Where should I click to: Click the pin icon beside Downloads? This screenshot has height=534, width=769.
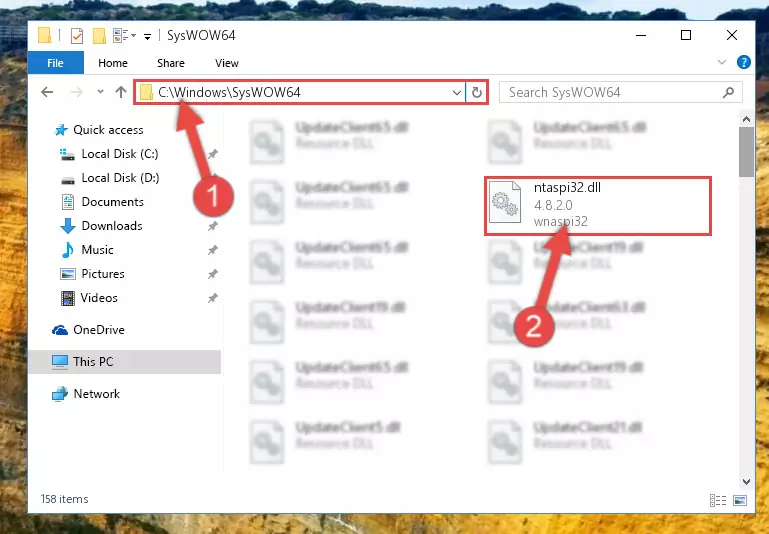tap(212, 226)
